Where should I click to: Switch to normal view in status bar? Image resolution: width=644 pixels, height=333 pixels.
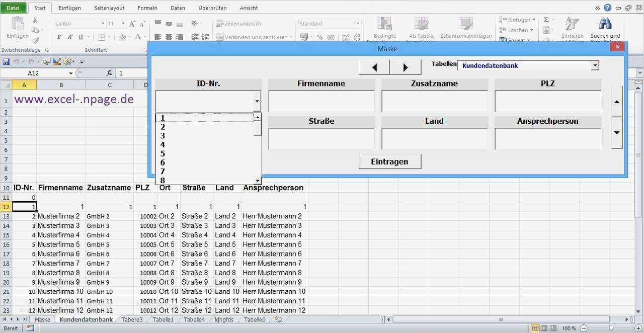[x=535, y=328]
